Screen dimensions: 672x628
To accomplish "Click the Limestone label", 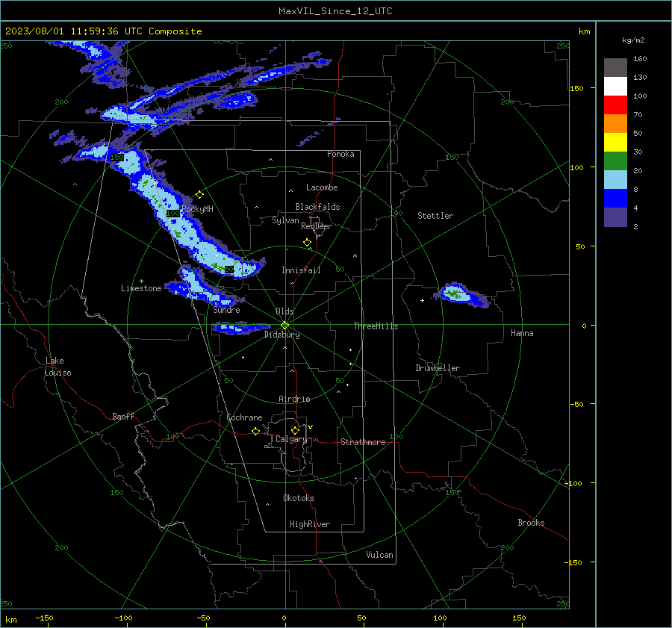I will pyautogui.click(x=141, y=288).
